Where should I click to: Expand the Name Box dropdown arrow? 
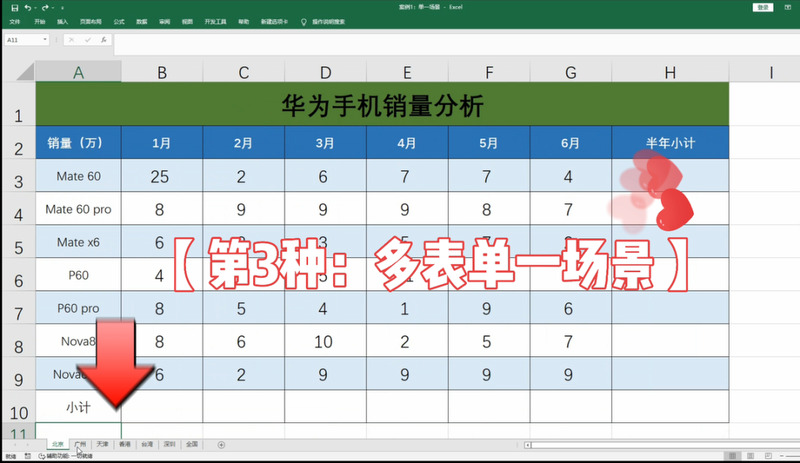(x=45, y=40)
